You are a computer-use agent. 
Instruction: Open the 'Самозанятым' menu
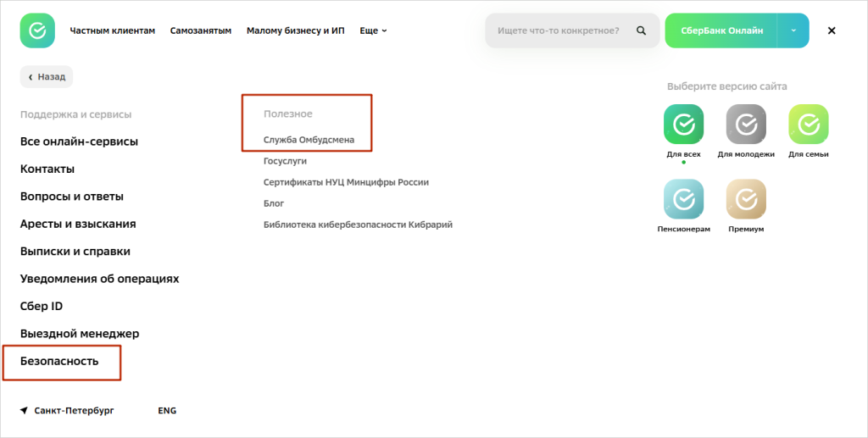click(x=201, y=30)
